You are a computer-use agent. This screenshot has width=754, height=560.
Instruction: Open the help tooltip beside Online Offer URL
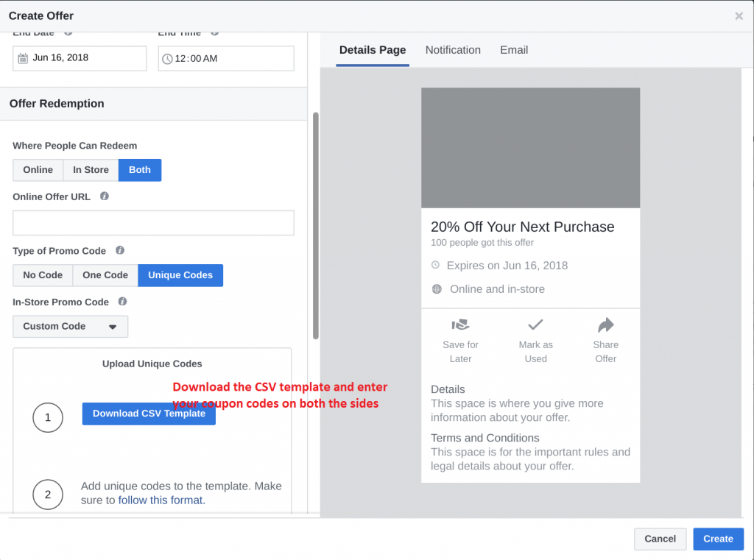tap(103, 197)
